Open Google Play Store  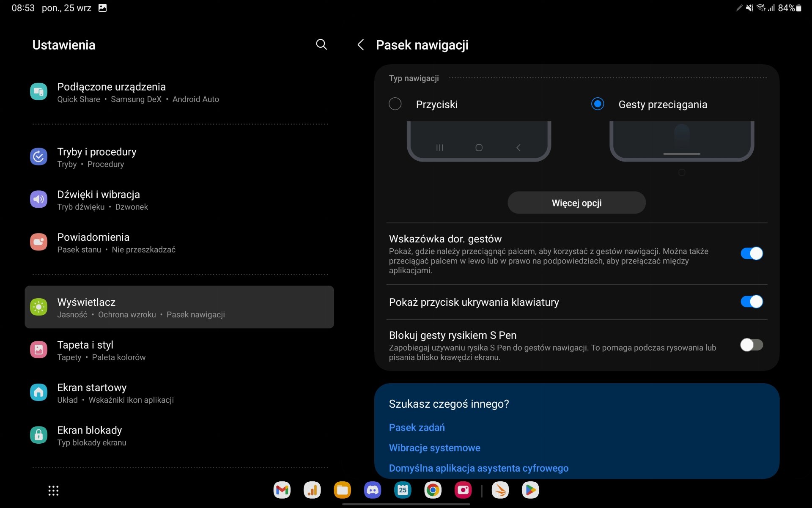530,490
